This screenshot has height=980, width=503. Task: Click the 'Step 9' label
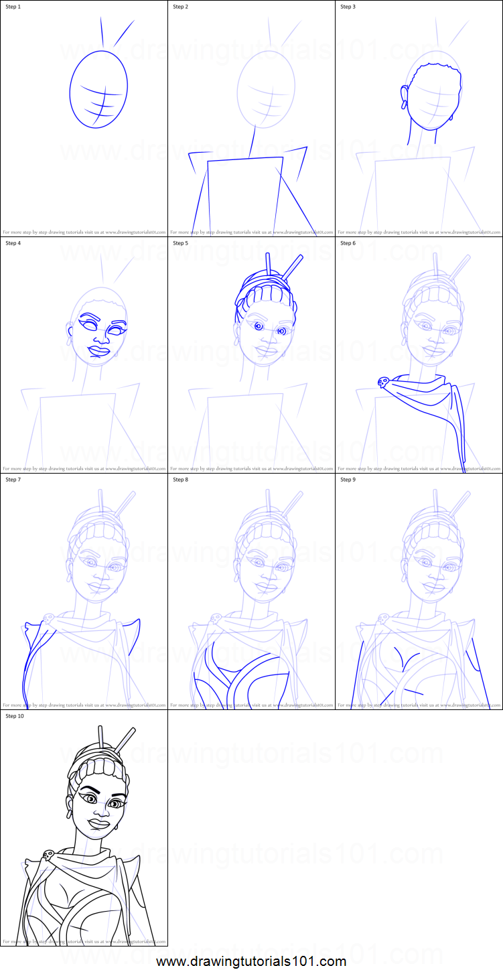[x=348, y=480]
